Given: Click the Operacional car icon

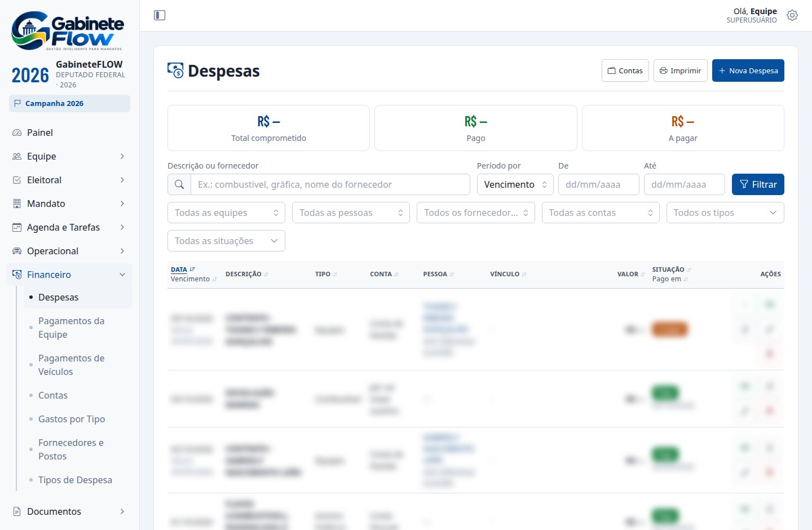Looking at the screenshot, I should coord(17,251).
